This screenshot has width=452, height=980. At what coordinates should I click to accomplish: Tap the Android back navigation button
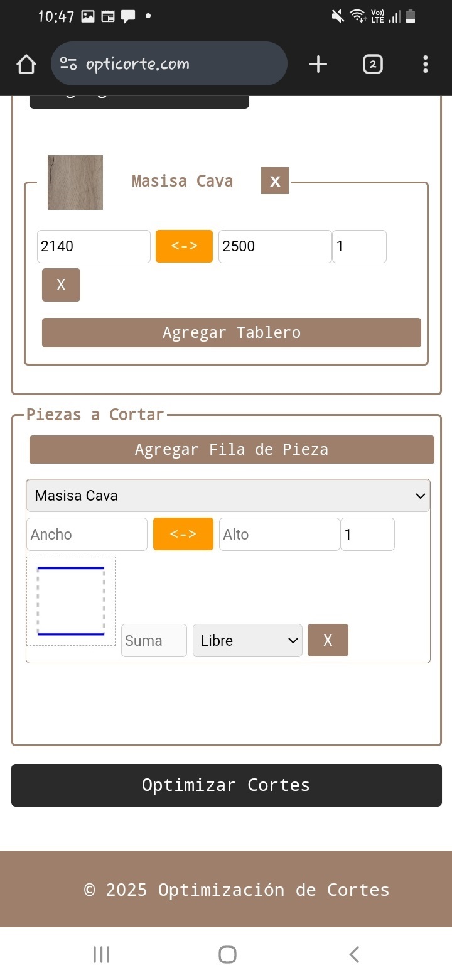pos(354,955)
